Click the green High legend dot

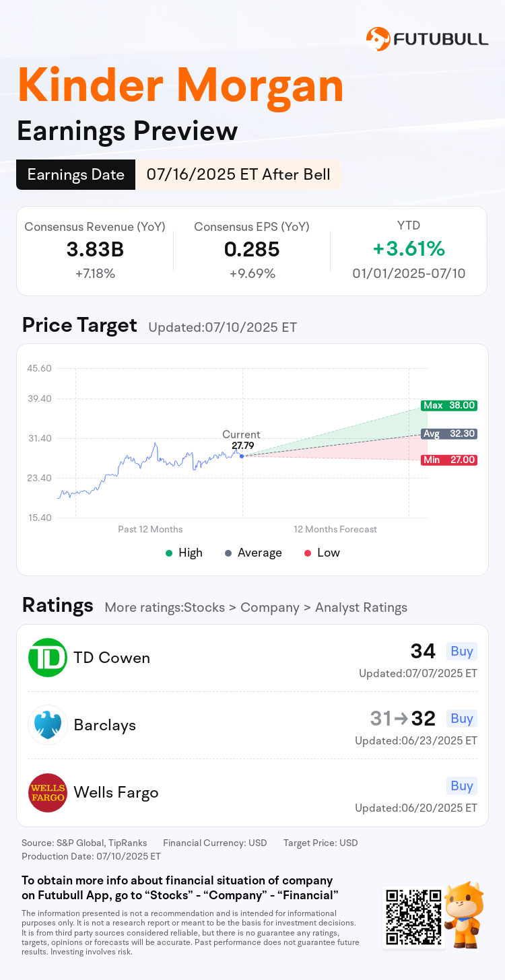[x=169, y=553]
